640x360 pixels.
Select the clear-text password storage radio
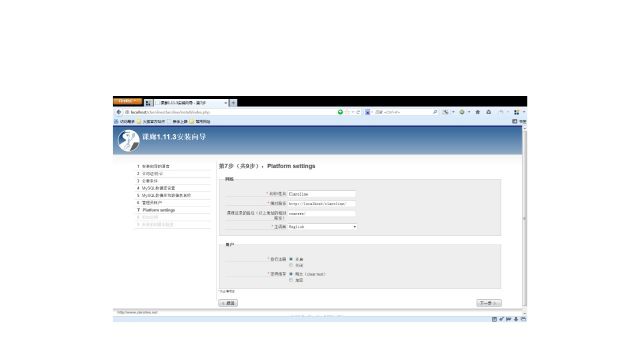click(291, 274)
